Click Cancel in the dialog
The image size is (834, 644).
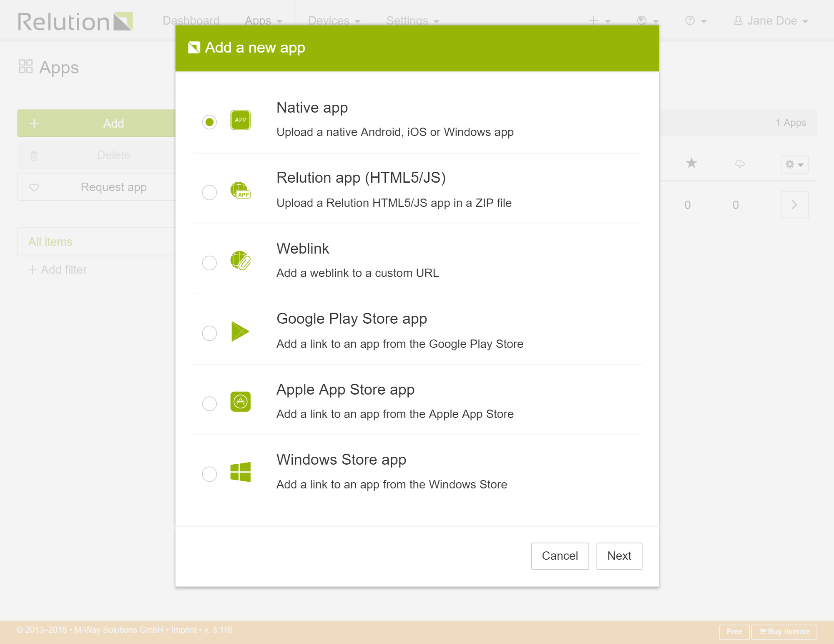pyautogui.click(x=560, y=556)
